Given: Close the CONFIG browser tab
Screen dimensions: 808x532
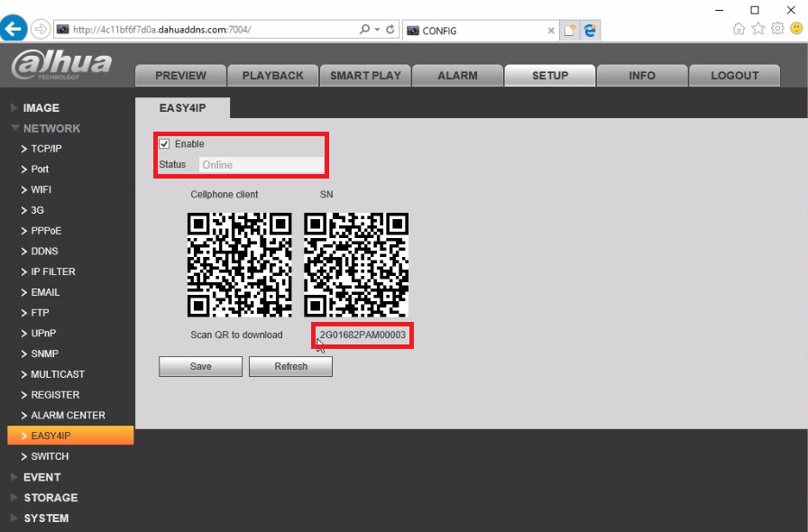Looking at the screenshot, I should [551, 31].
